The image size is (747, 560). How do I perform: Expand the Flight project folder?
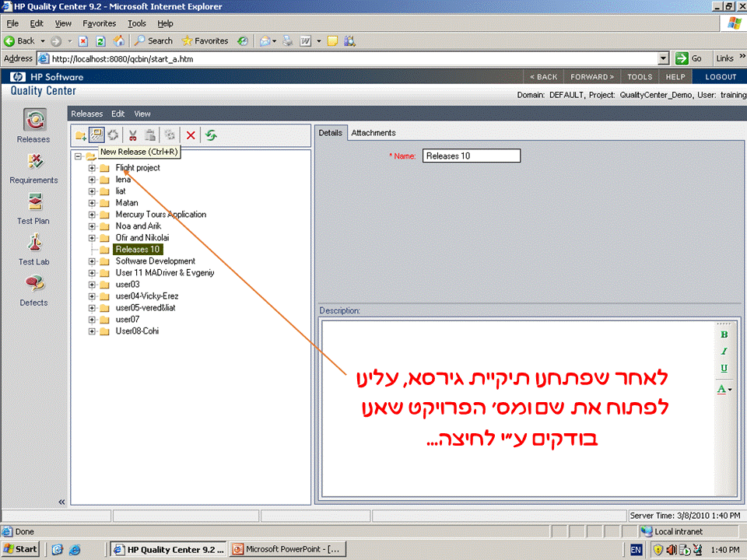pos(92,168)
